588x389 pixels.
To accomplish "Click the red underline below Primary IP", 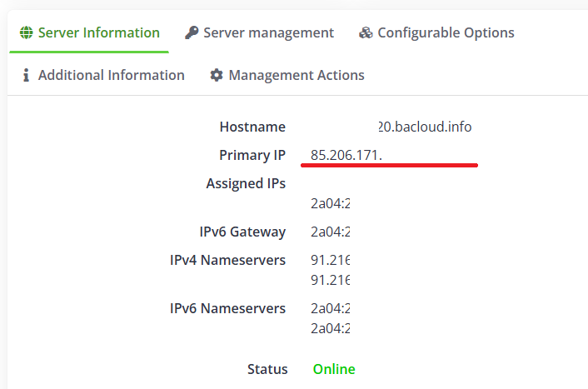I will click(389, 165).
